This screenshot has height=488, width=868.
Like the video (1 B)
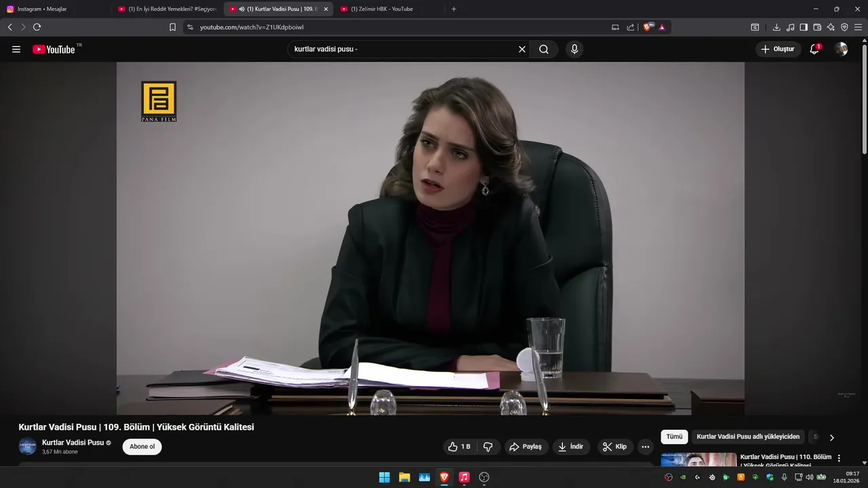tap(460, 447)
